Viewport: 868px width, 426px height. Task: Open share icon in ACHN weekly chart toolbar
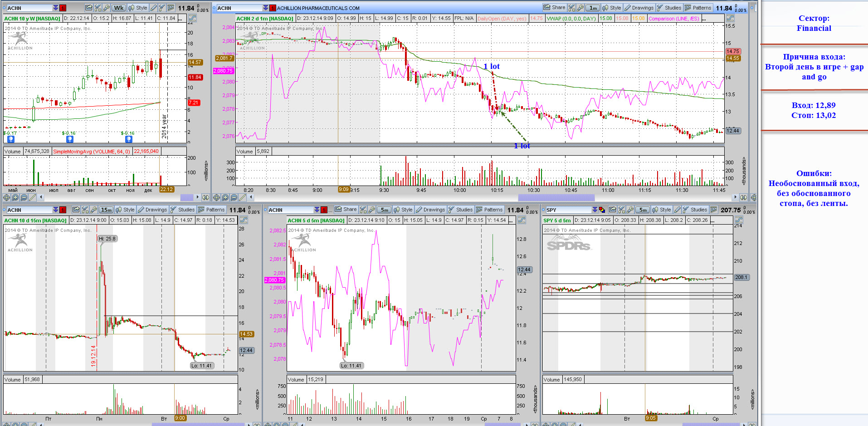click(88, 8)
